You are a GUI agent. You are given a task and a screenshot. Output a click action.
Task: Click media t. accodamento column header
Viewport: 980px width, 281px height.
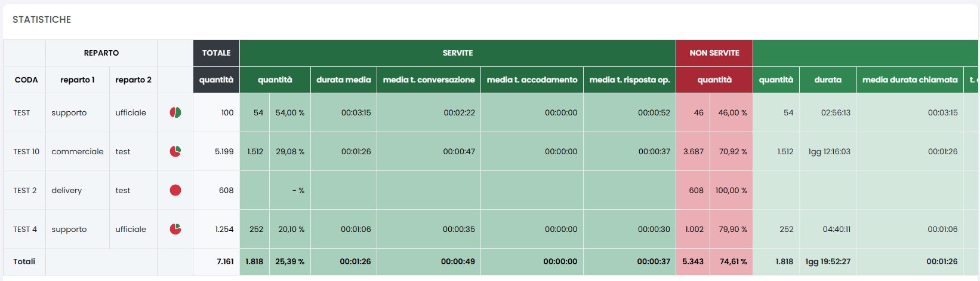click(x=532, y=80)
